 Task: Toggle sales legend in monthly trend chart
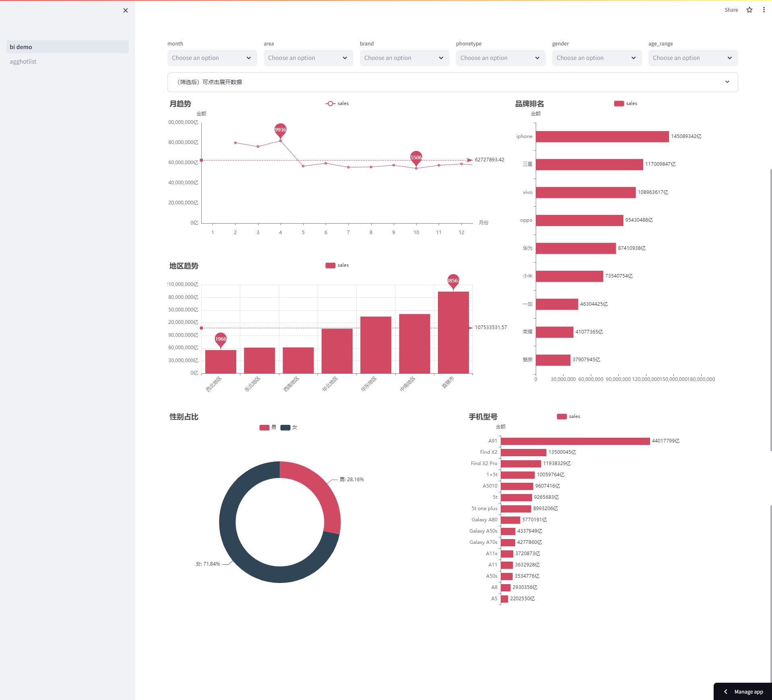[x=337, y=103]
